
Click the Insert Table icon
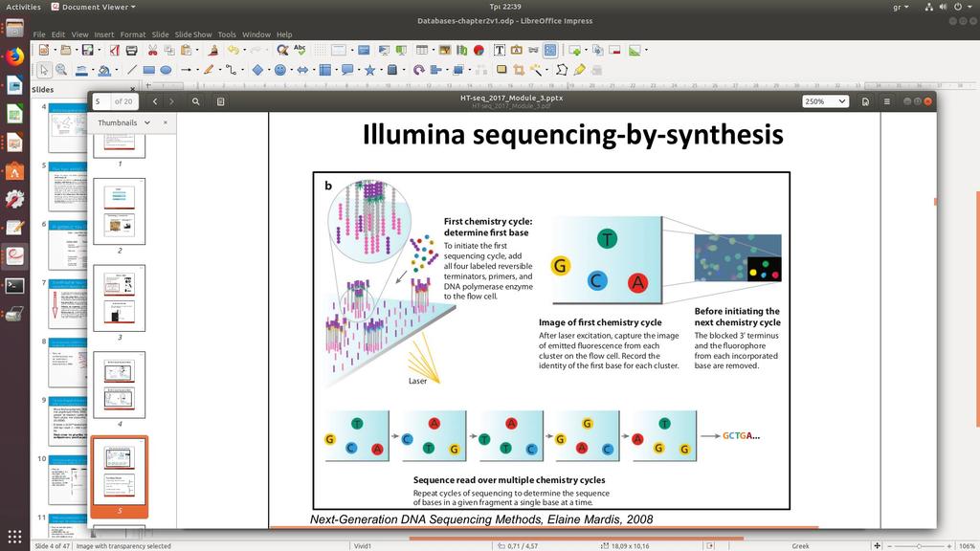click(422, 50)
